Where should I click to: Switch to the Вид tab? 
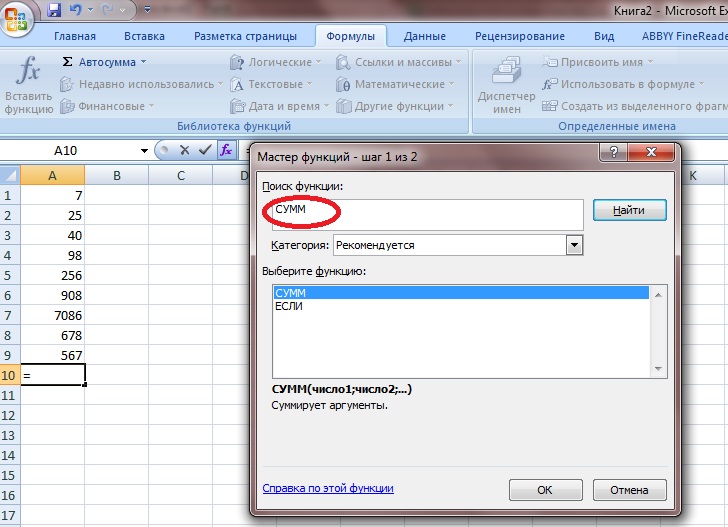604,36
